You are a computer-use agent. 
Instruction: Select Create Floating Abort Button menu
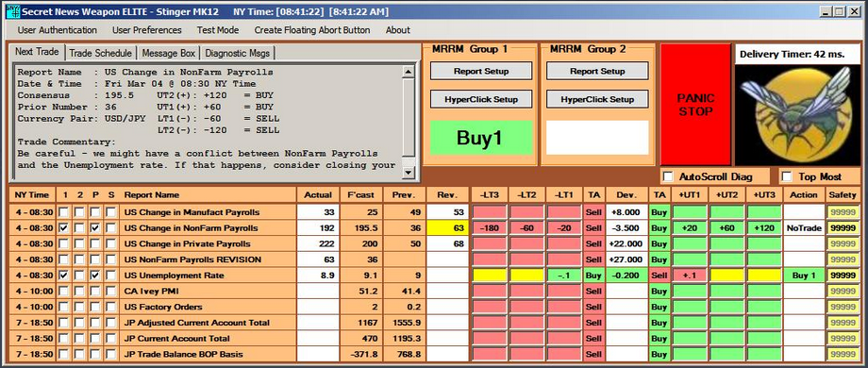[312, 30]
